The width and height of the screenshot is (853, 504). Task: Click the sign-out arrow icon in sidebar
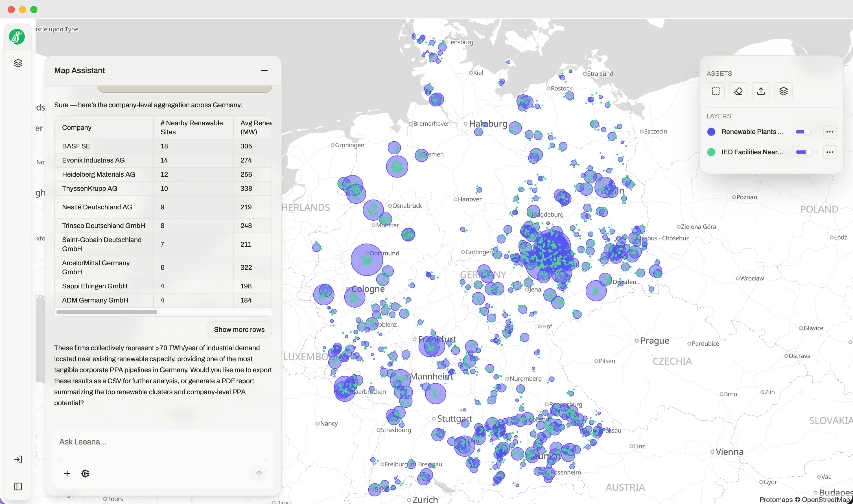pos(18,459)
